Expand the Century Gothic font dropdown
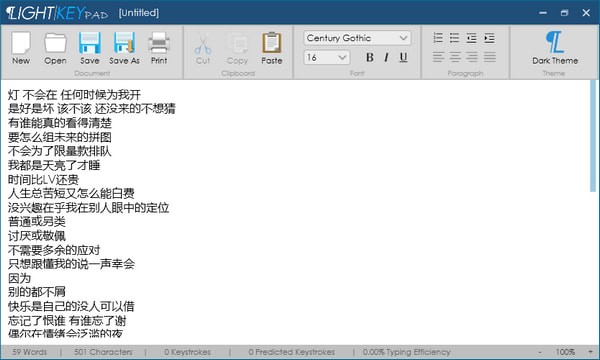The height and width of the screenshot is (360, 600). (357, 38)
